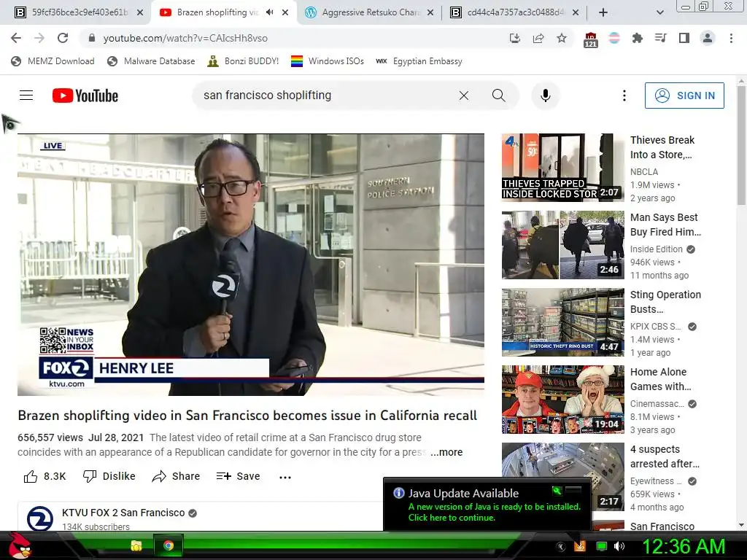Open YouTube settings three-dot menu
The width and height of the screenshot is (747, 560).
[624, 96]
